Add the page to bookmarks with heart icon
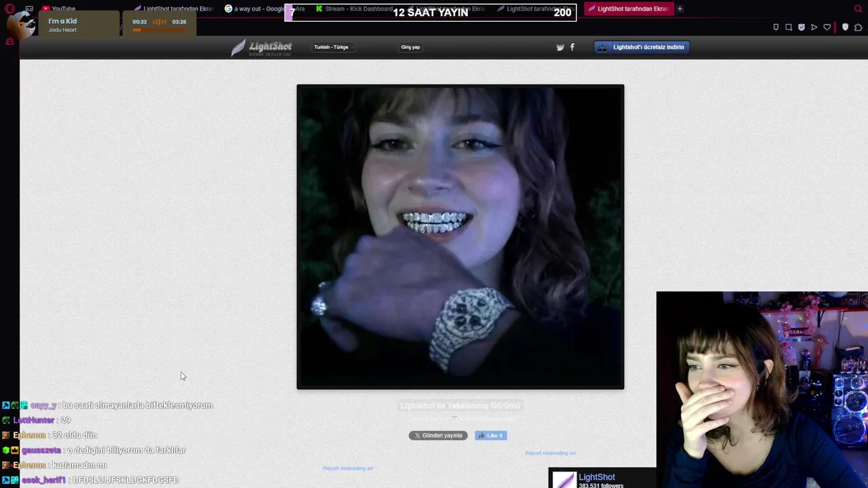The image size is (868, 488). click(x=827, y=27)
